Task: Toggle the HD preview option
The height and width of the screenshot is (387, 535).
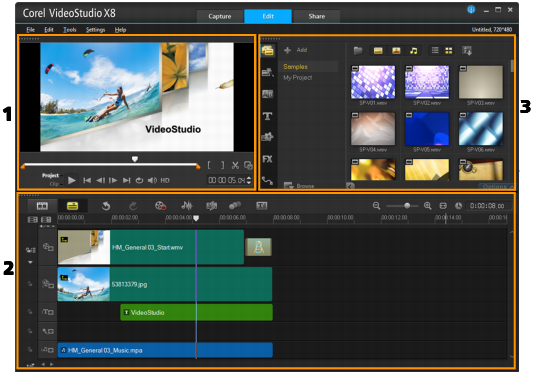Action: coord(165,180)
